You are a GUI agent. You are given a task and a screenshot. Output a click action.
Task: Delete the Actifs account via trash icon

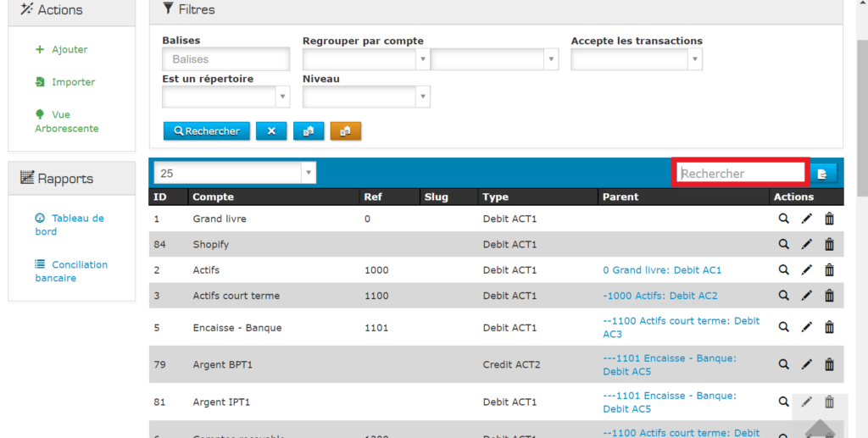pyautogui.click(x=829, y=270)
